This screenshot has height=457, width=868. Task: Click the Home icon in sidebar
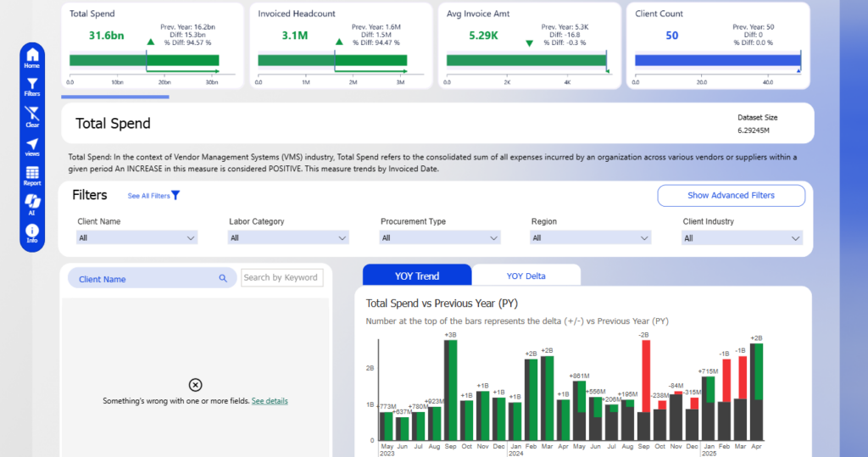click(32, 56)
